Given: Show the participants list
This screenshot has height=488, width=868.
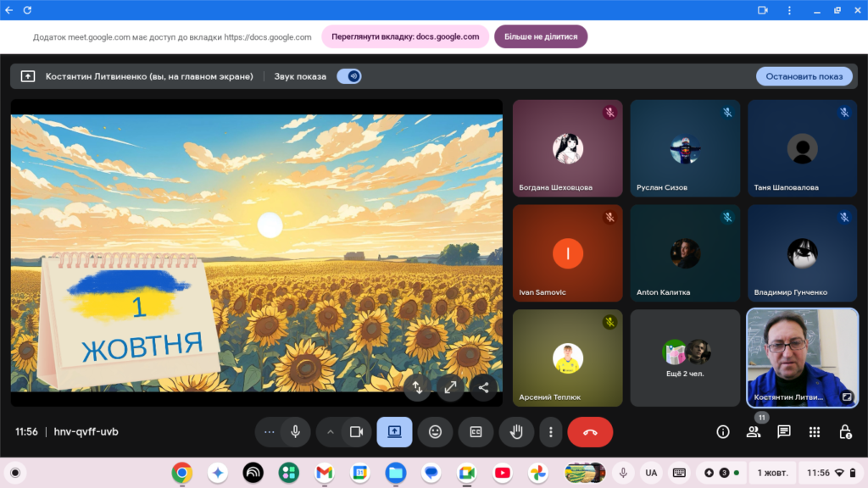Looking at the screenshot, I should [x=754, y=432].
